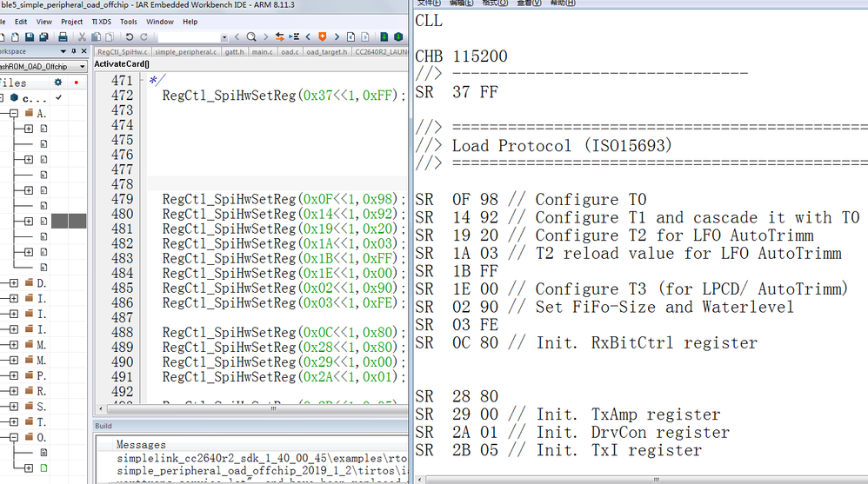Click the Replace icon with orange arrows
This screenshot has height=484, width=868.
coord(279,37)
